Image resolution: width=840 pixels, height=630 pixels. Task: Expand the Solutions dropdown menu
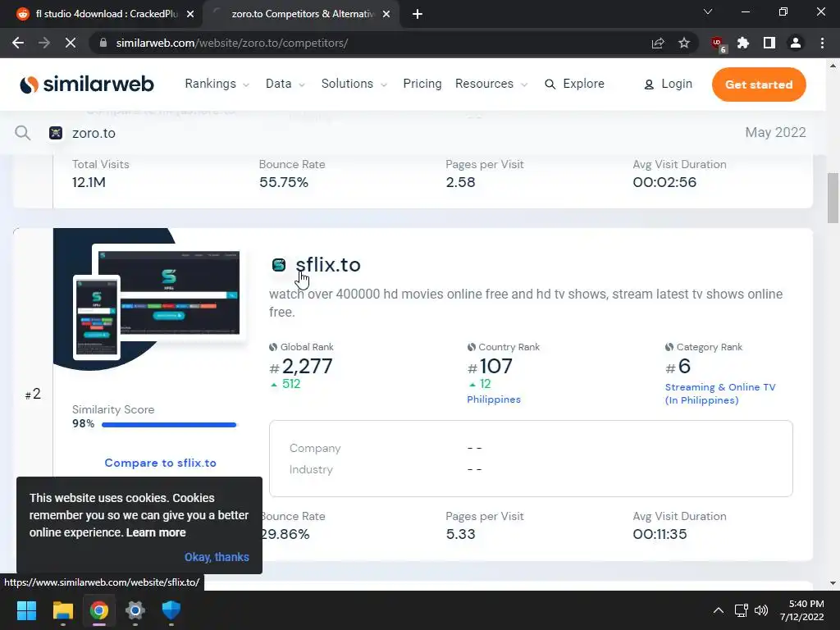354,84
